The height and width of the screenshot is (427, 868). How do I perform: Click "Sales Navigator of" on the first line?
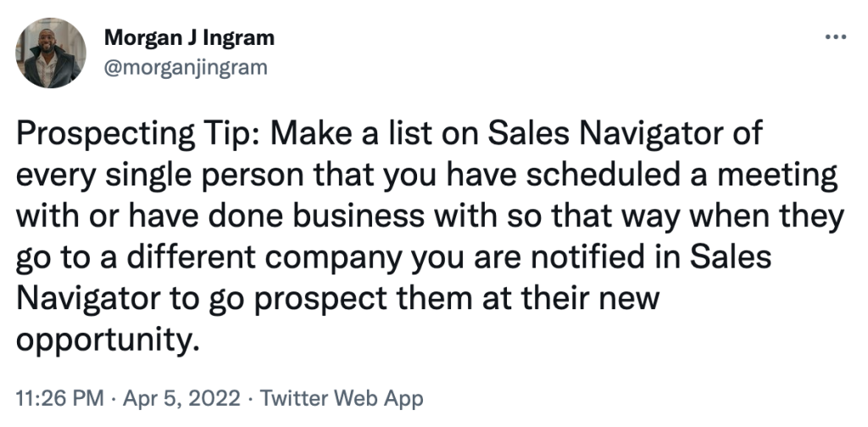(626, 133)
